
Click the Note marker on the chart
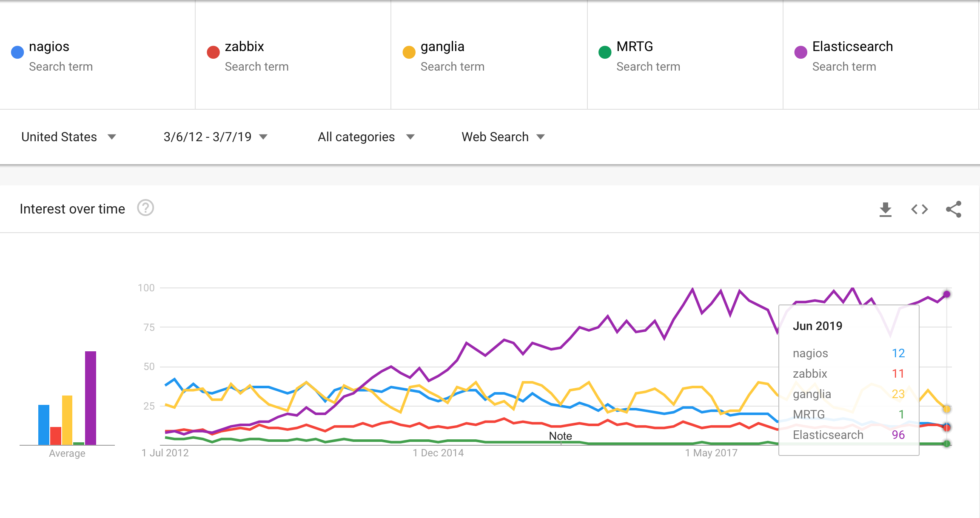(x=560, y=436)
